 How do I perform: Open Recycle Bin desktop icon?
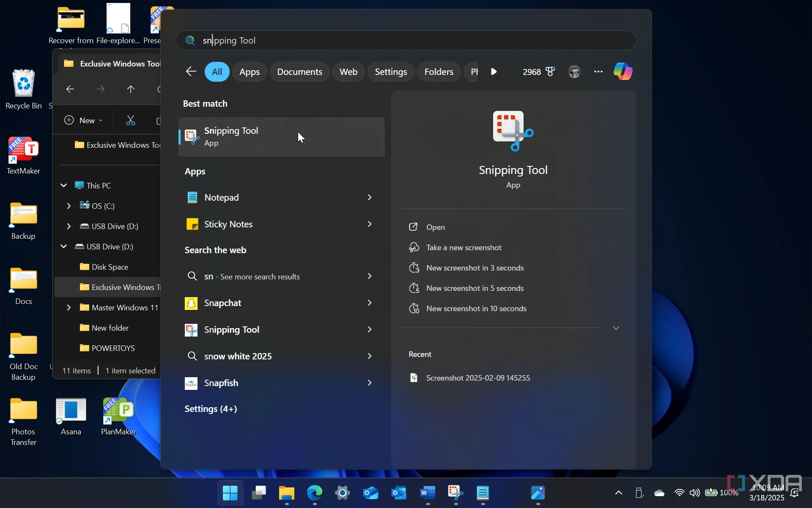click(24, 89)
